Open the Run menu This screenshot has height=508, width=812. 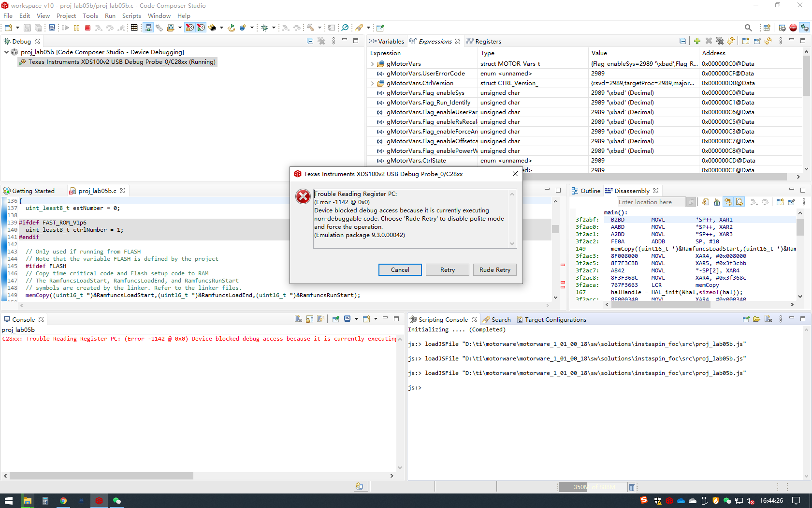click(110, 15)
